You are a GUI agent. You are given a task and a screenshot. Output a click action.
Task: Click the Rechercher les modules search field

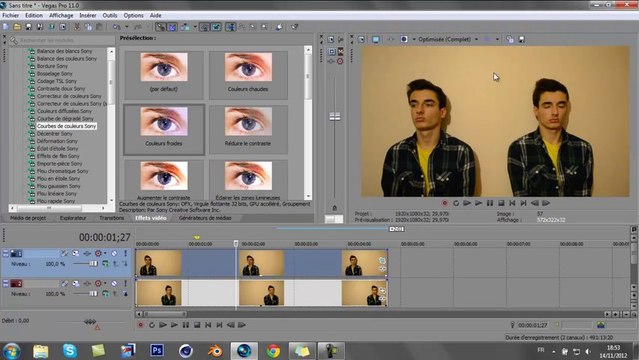pyautogui.click(x=66, y=40)
